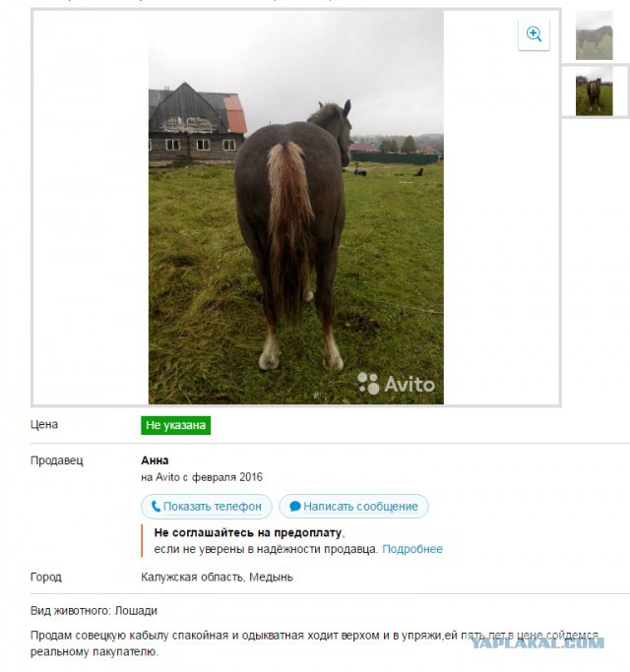630x672 pixels.
Task: Click the Калужская область, Медынь location text
Action: click(x=217, y=577)
